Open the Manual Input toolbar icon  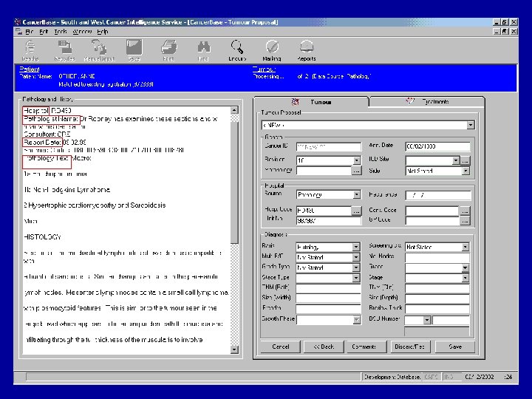(99, 47)
